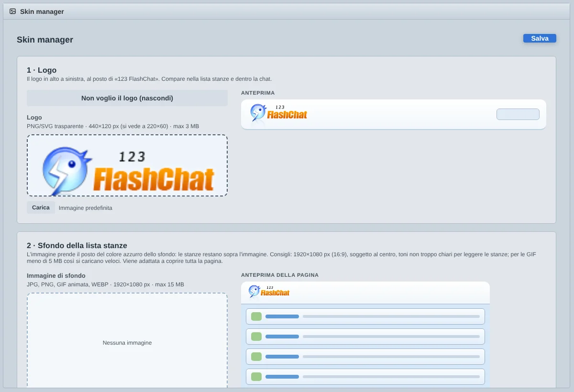Click the first room's green icon in the preview
Image resolution: width=574 pixels, height=392 pixels.
pos(256,316)
